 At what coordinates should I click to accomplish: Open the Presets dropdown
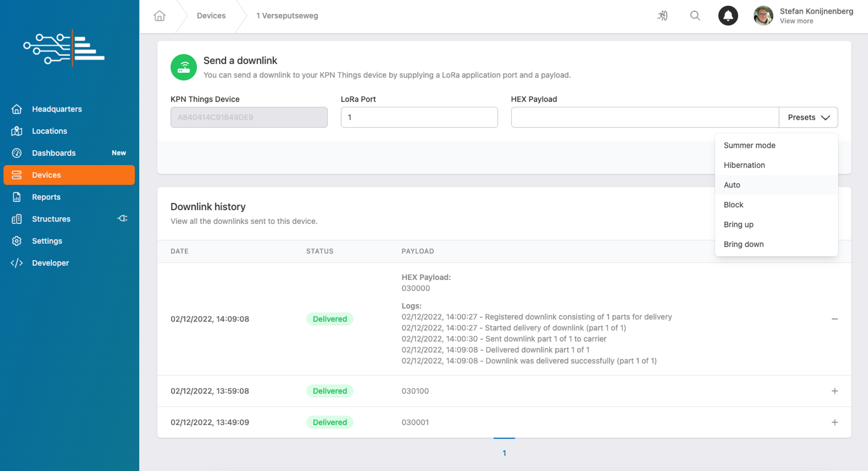(808, 117)
